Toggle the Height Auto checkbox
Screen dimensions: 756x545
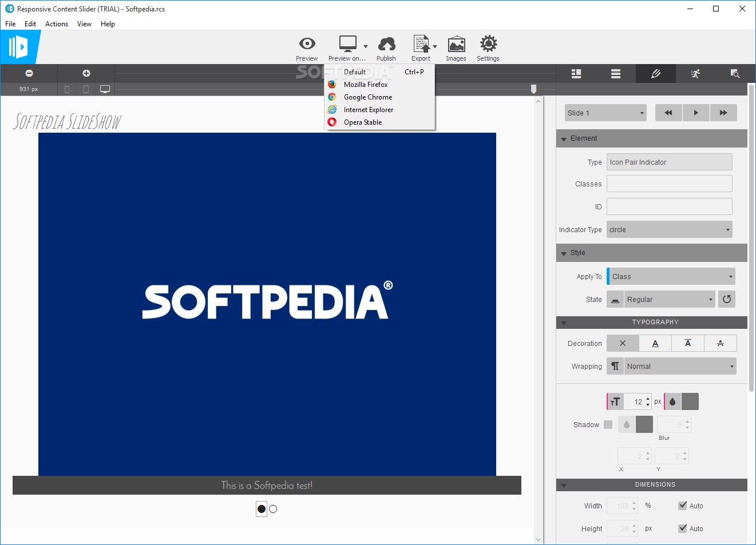pyautogui.click(x=682, y=528)
